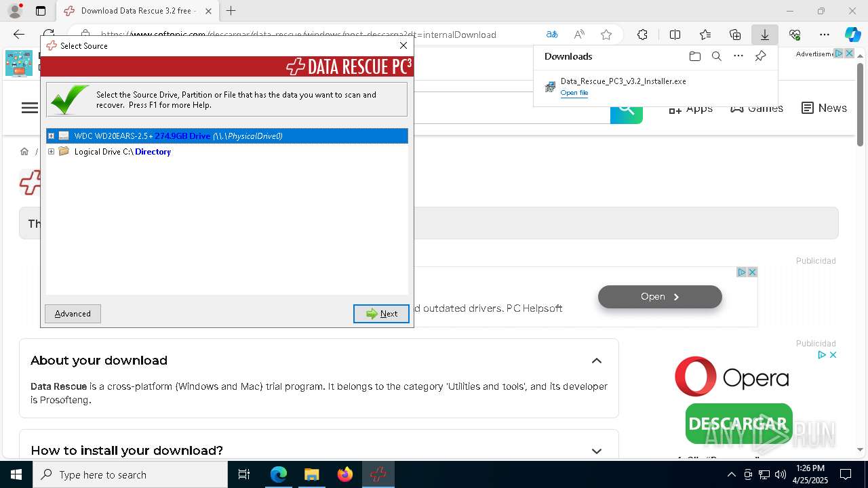This screenshot has width=868, height=488.
Task: Open Extensions icon in Edge toolbar
Action: pyautogui.click(x=642, y=35)
